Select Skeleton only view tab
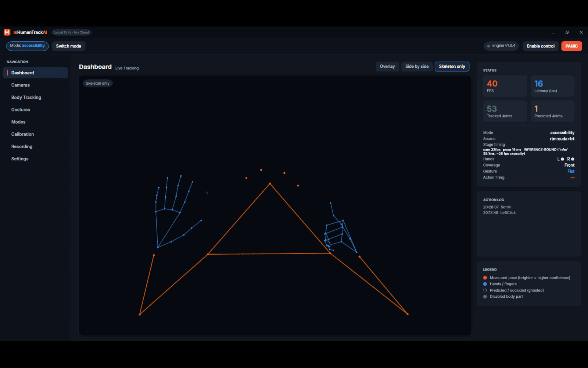588x368 pixels. coord(452,67)
